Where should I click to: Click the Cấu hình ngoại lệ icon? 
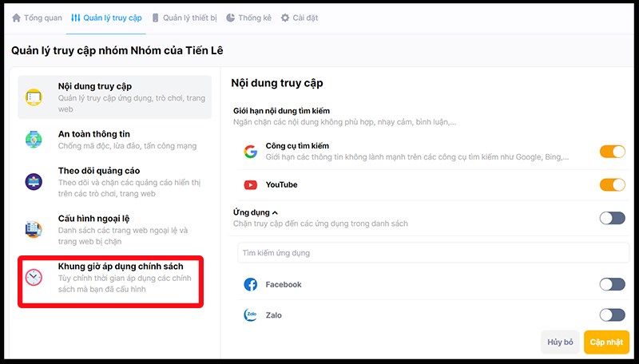pyautogui.click(x=34, y=229)
